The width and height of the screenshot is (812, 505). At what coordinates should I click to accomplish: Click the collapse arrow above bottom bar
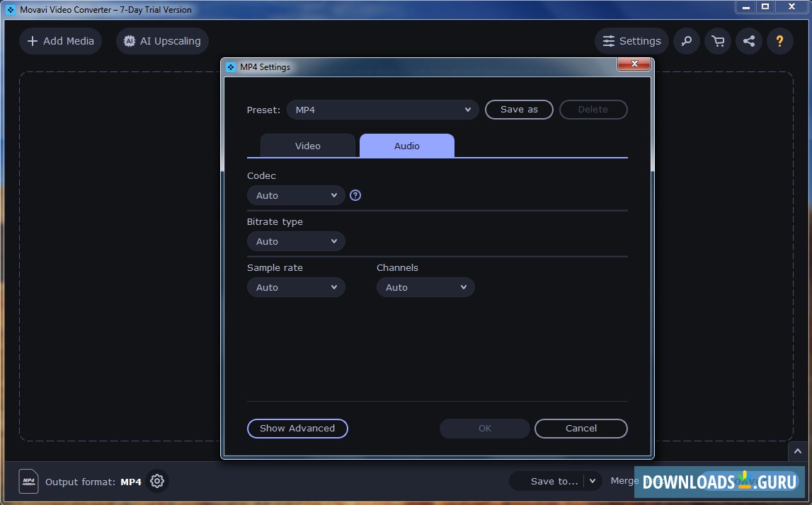tap(798, 451)
